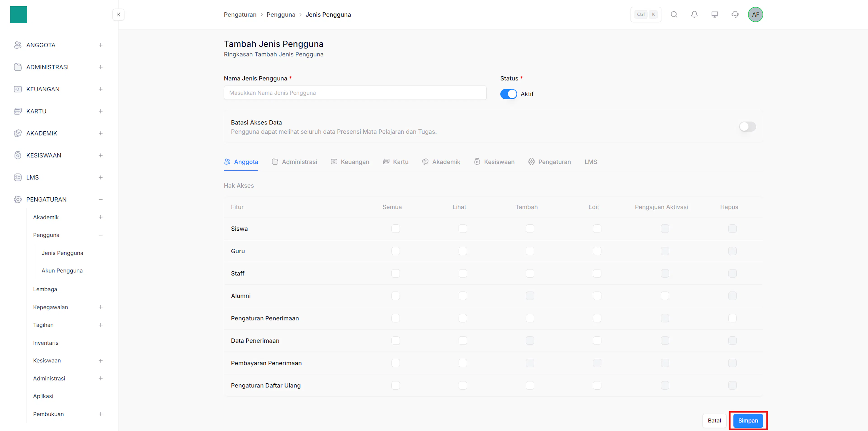Click the Akademik sidebar icon
868x431 pixels.
click(x=18, y=133)
